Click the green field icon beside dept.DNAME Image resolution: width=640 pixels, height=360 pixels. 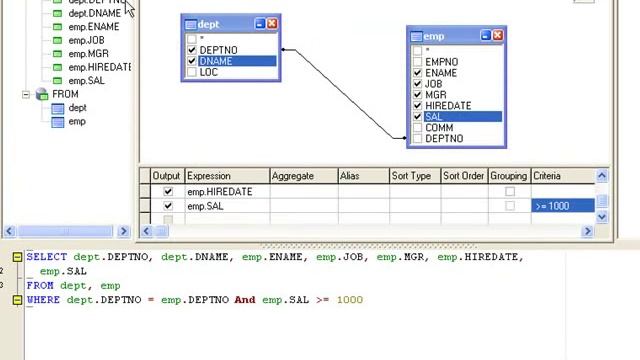click(x=58, y=13)
